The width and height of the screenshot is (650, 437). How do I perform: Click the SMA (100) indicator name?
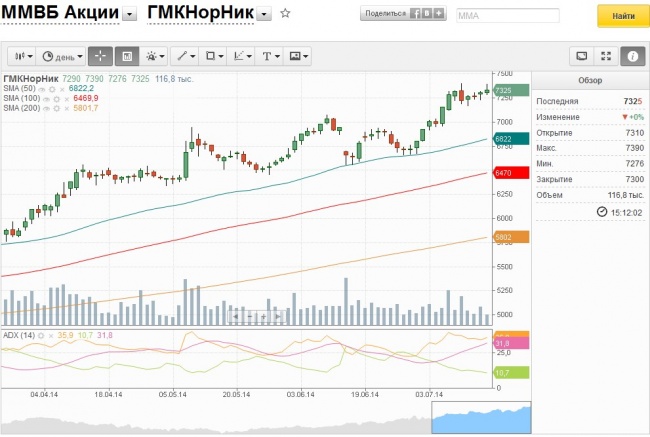[x=22, y=99]
